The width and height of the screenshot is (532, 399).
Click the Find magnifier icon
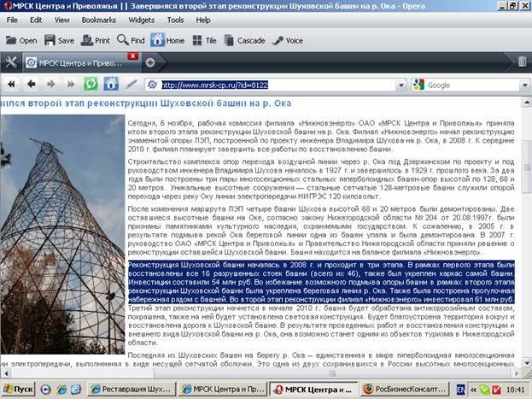click(x=123, y=40)
